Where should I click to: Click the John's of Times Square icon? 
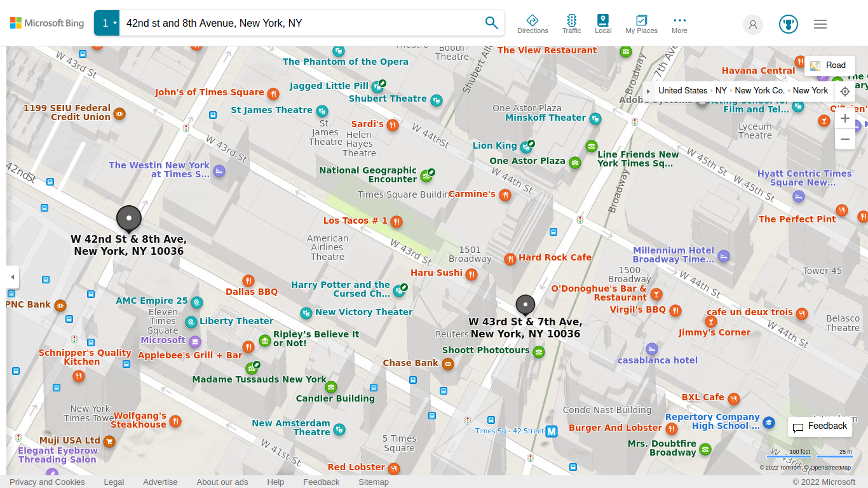(x=273, y=94)
